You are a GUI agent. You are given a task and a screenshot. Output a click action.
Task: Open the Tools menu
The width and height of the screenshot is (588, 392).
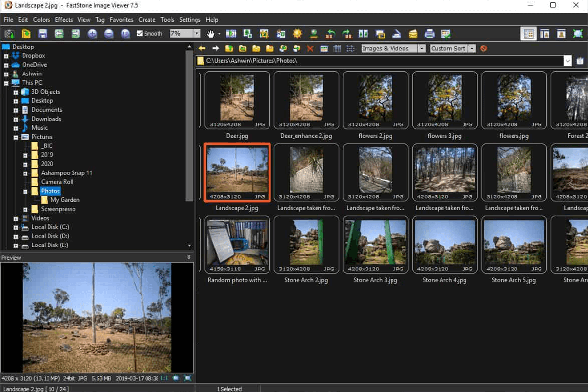(168, 20)
